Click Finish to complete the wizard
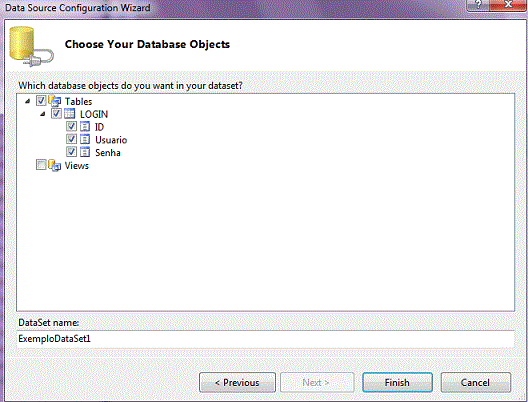 (x=397, y=382)
